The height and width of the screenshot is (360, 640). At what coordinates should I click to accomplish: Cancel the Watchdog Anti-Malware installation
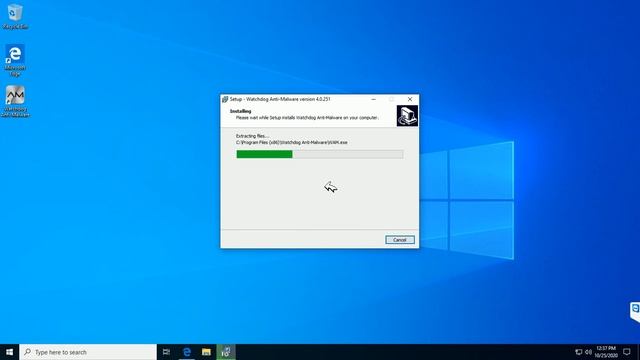[400, 240]
